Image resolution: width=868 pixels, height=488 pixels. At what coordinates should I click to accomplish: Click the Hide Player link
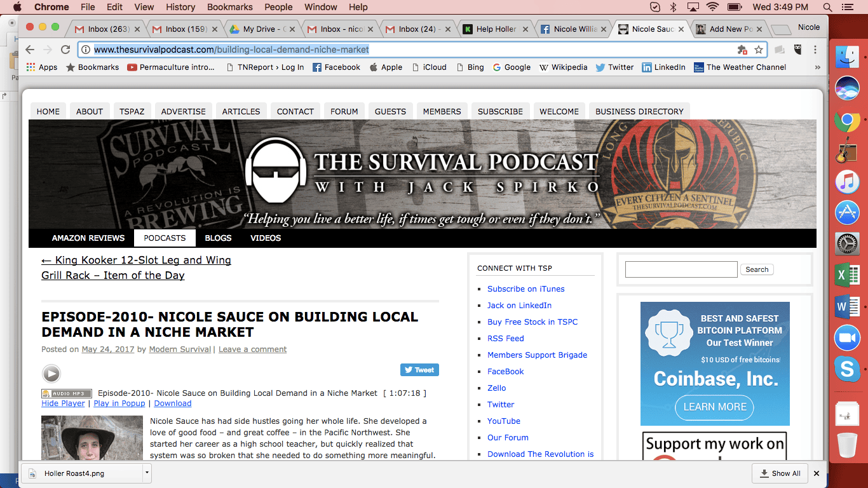click(x=63, y=403)
